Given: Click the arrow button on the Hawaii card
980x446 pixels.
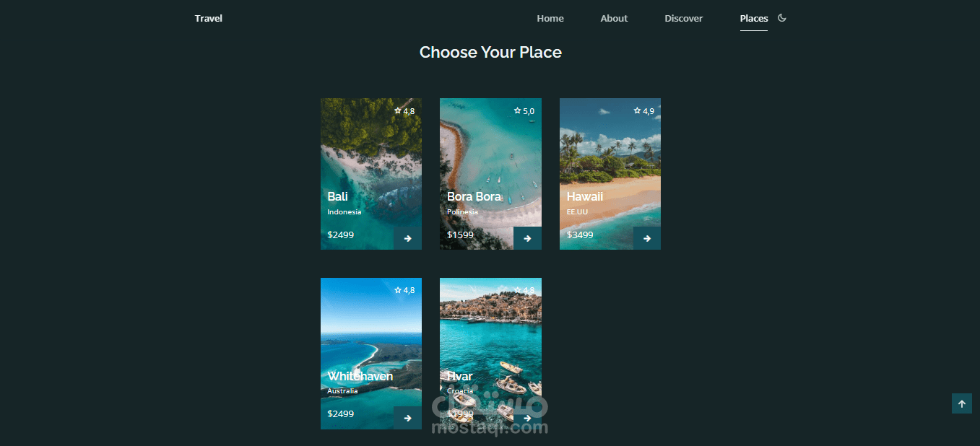Looking at the screenshot, I should [647, 238].
